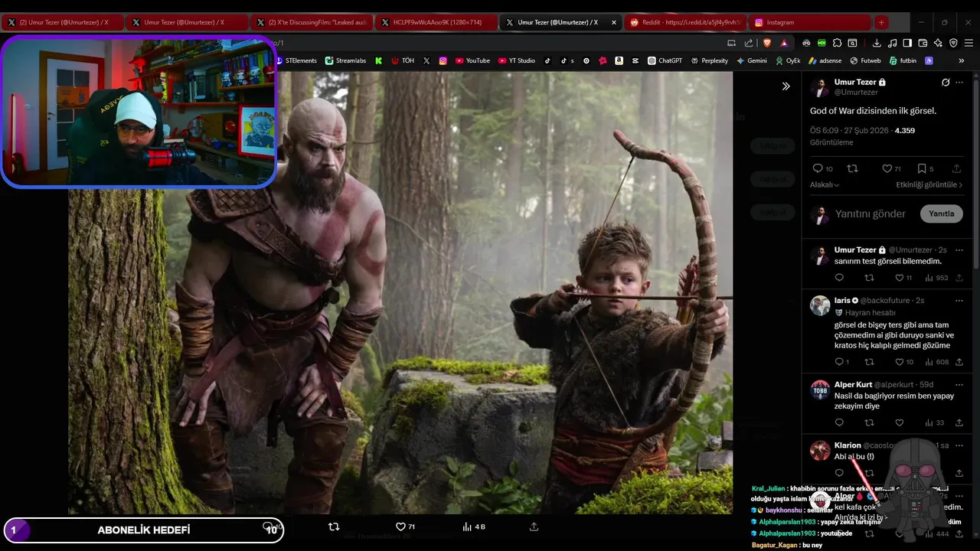Click the Grok icon on main tweet
Viewport: 980px width, 551px height.
(946, 83)
